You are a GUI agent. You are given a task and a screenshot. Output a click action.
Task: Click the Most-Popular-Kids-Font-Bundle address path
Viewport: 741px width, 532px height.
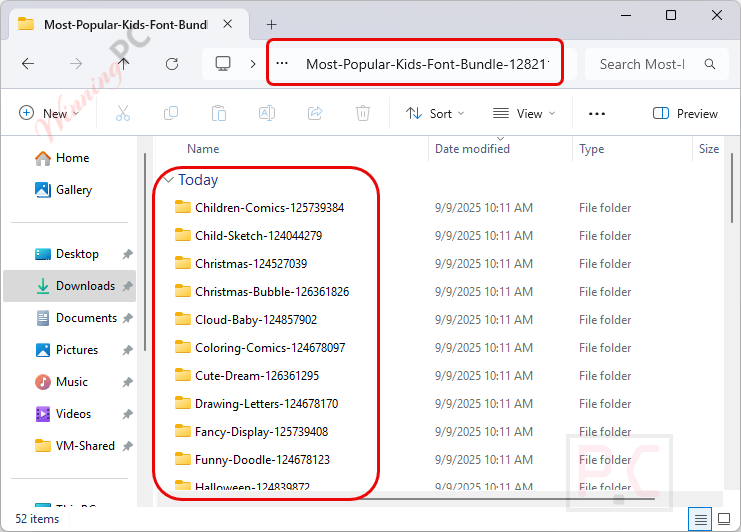click(x=428, y=64)
